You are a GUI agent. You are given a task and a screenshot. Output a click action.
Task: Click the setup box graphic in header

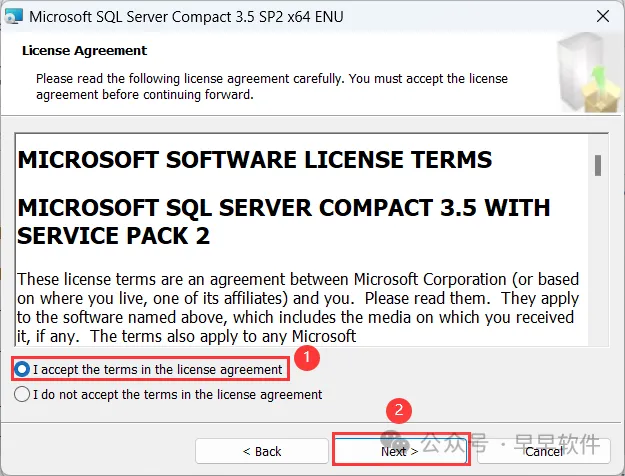(589, 73)
